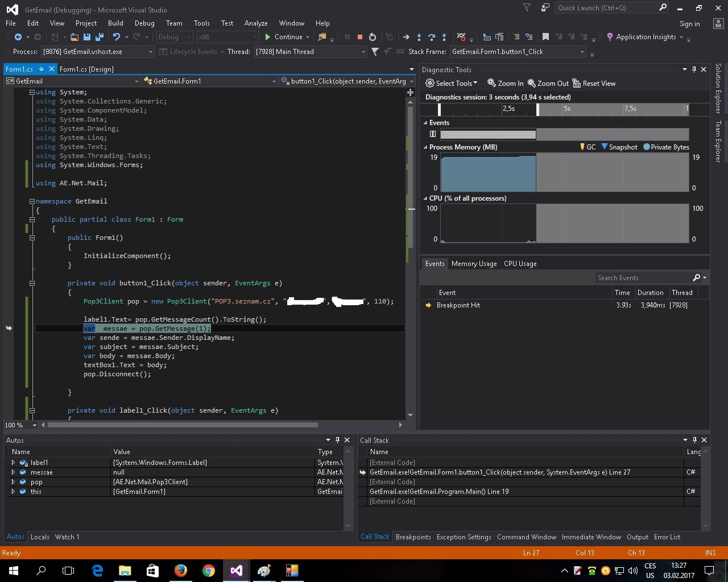Viewport: 728px width, 582px height.
Task: Switch to the Memory Usage tab
Action: click(x=474, y=264)
